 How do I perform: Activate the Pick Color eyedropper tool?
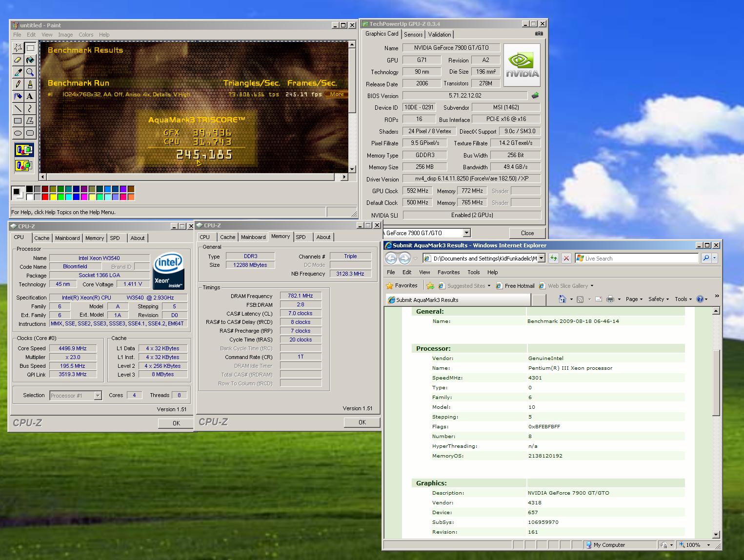18,72
